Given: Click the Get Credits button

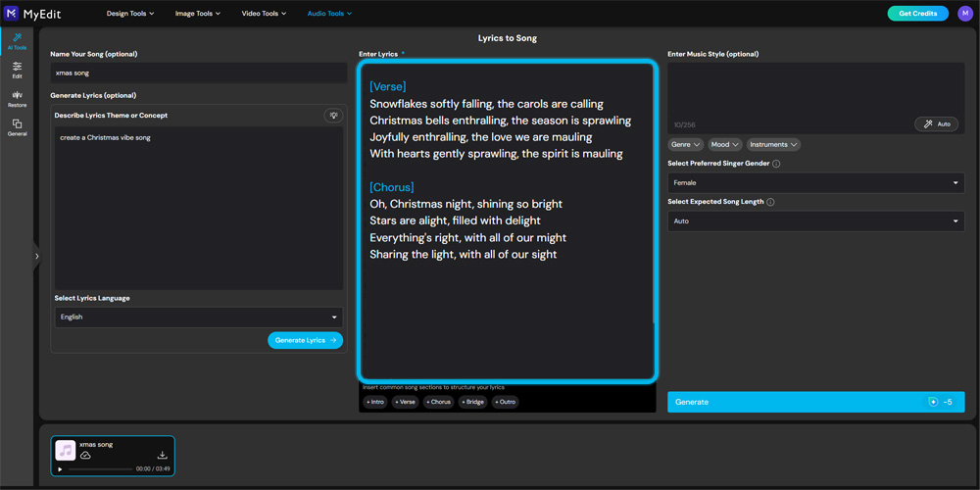Looking at the screenshot, I should [x=917, y=13].
